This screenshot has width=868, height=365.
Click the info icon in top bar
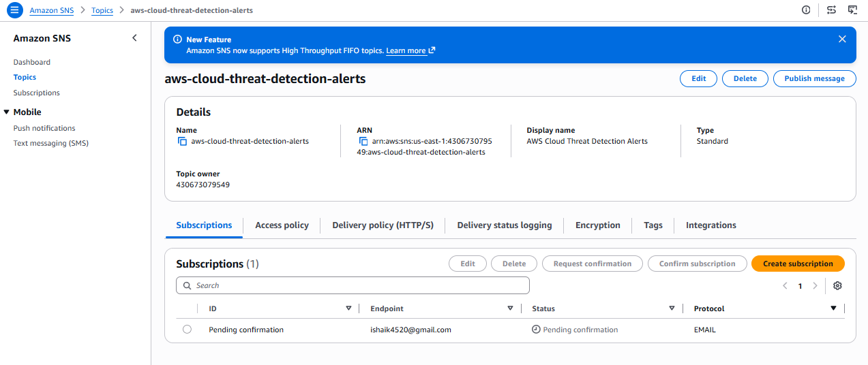click(x=806, y=10)
